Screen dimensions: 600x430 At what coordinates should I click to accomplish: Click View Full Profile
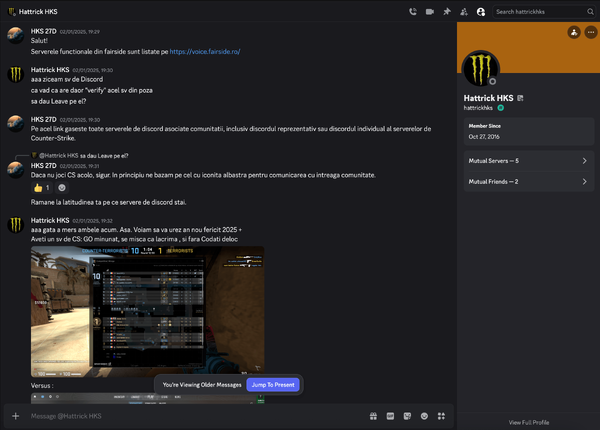point(528,422)
